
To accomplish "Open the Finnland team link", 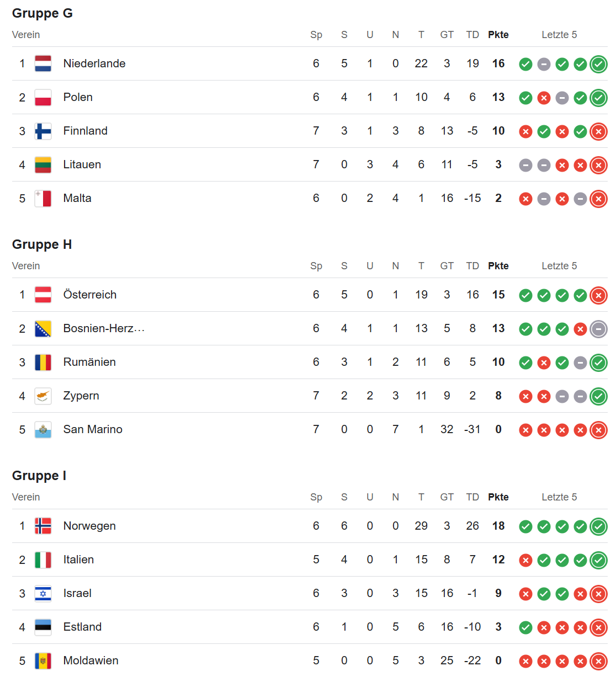I will [x=85, y=131].
